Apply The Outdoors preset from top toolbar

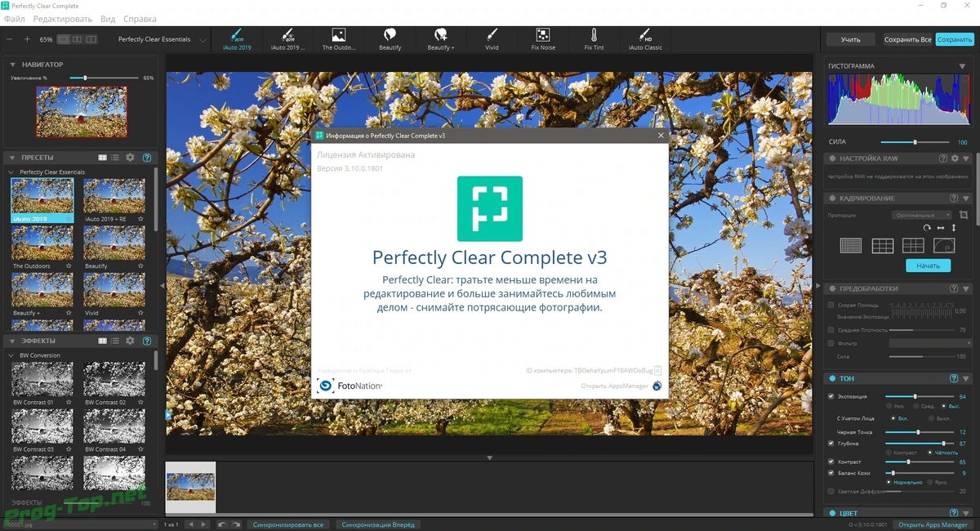click(x=338, y=38)
